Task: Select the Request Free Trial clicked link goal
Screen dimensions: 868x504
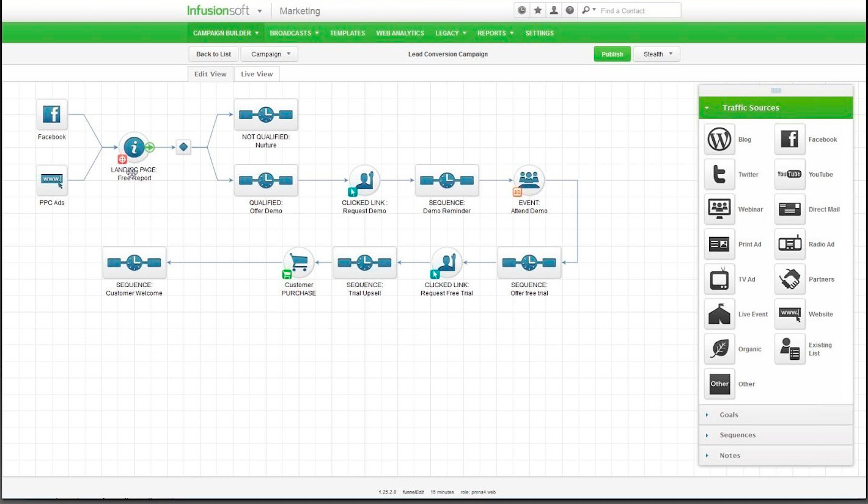Action: point(447,263)
